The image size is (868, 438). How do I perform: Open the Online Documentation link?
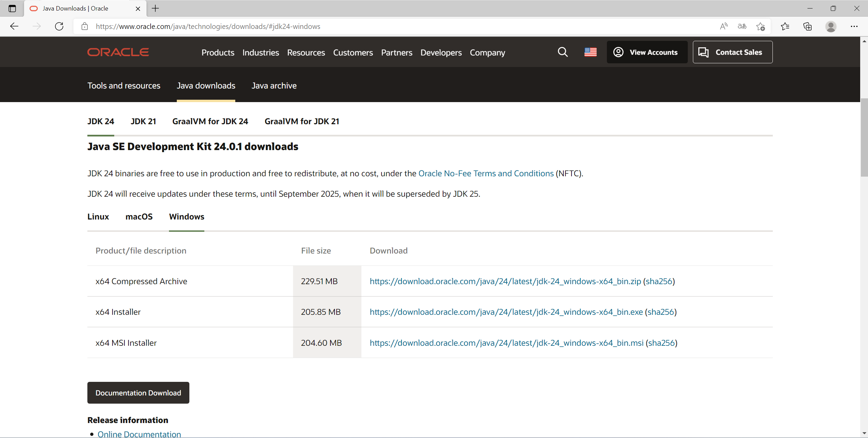139,434
